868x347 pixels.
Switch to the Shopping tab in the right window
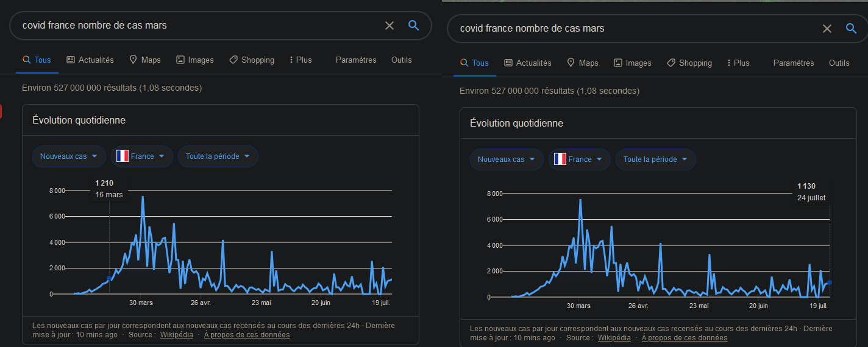[x=689, y=63]
